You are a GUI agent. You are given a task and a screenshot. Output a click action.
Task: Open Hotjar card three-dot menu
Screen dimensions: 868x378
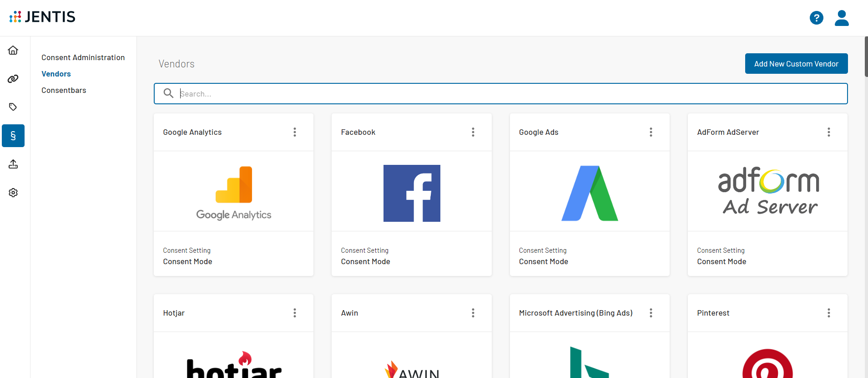click(x=295, y=313)
